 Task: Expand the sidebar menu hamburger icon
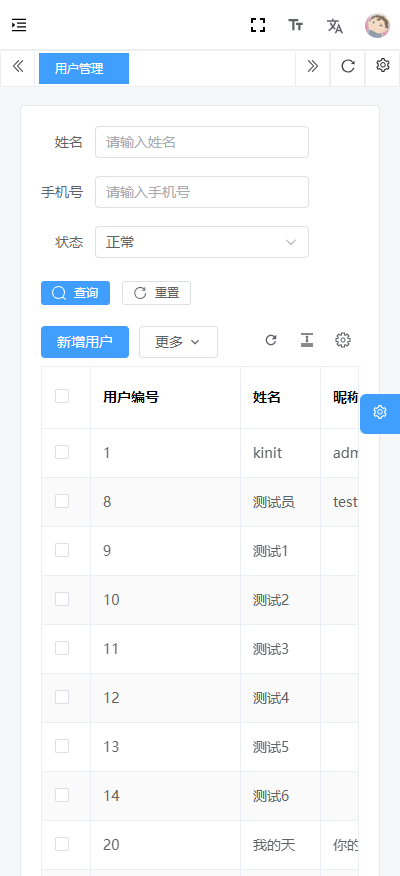click(19, 25)
